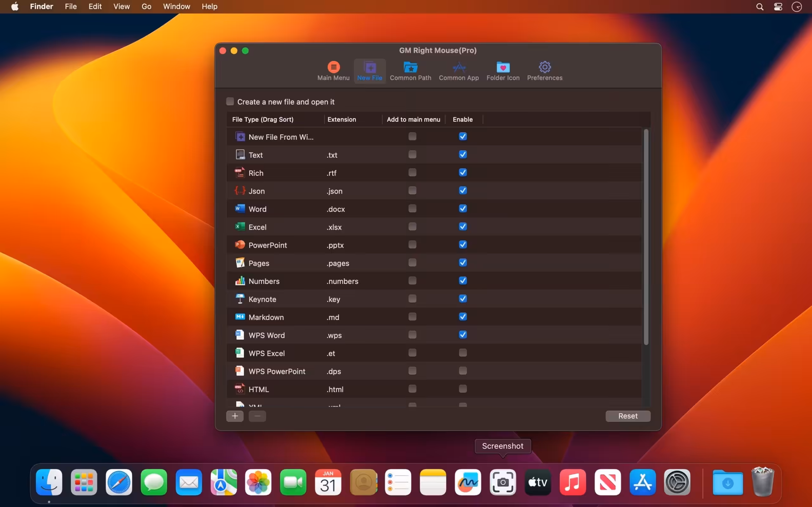This screenshot has width=812, height=507.
Task: Select the Folder Icon tab
Action: click(503, 71)
